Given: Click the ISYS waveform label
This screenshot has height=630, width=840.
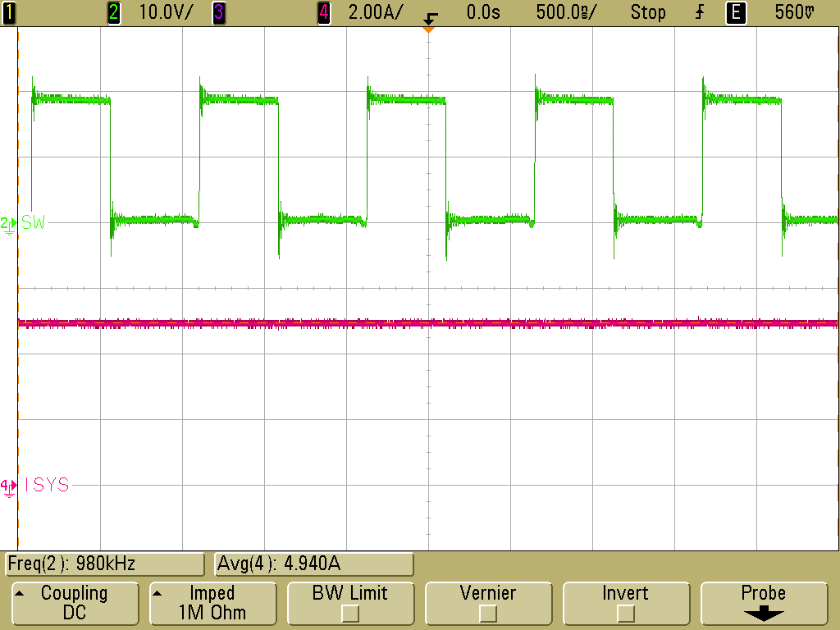Looking at the screenshot, I should [x=47, y=486].
